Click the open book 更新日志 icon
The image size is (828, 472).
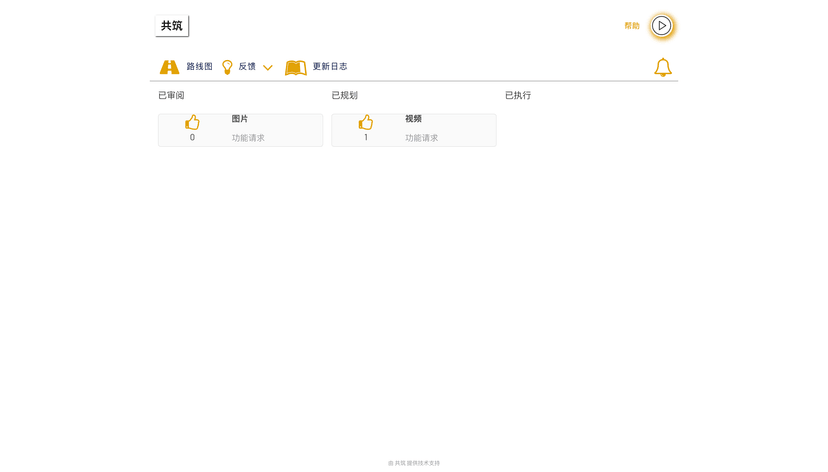click(x=296, y=67)
